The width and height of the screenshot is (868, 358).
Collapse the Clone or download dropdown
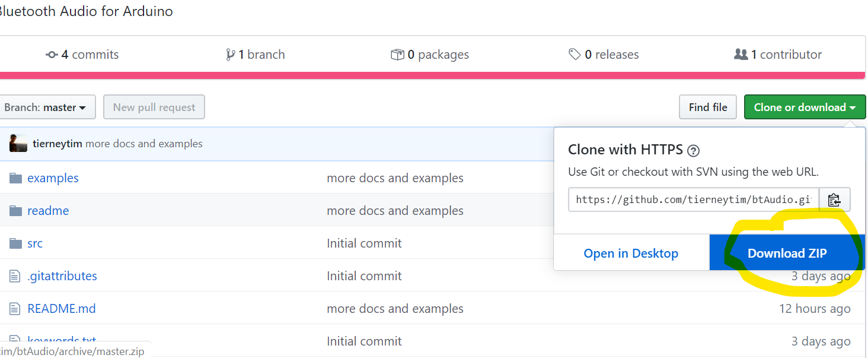click(x=805, y=107)
